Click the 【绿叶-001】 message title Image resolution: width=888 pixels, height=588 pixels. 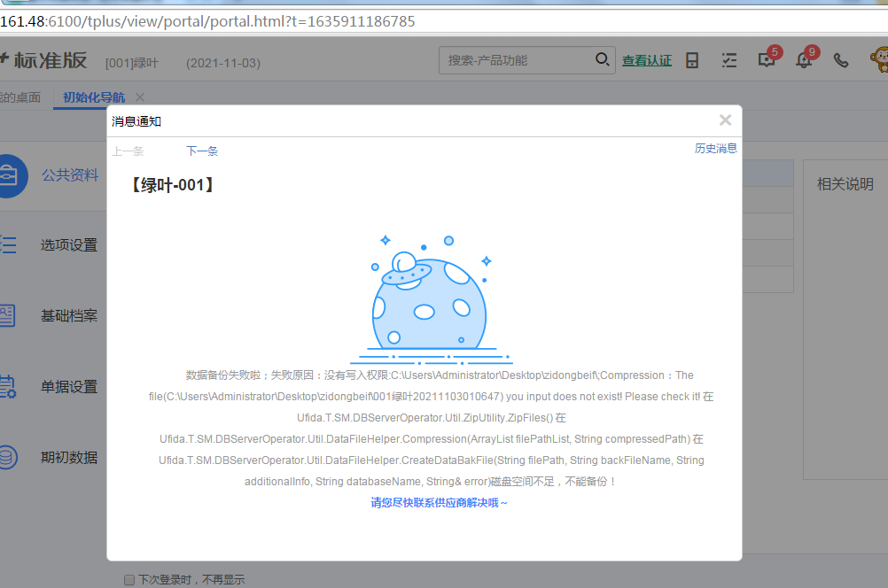172,185
